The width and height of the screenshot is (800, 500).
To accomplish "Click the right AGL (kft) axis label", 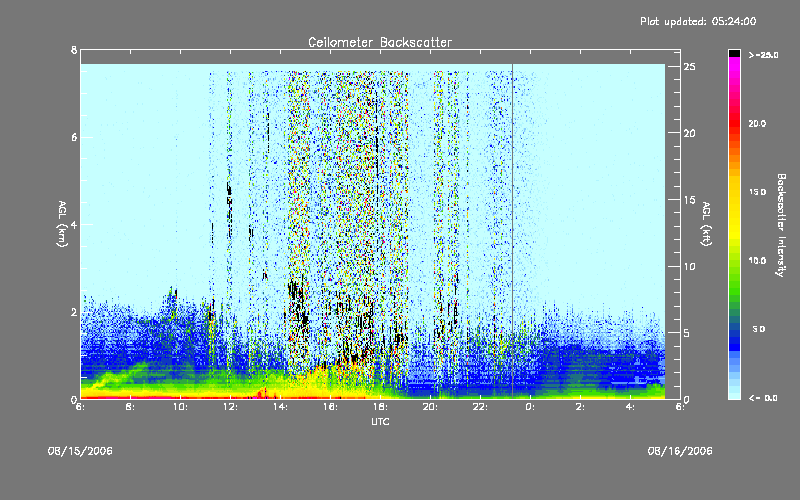I will [x=706, y=224].
